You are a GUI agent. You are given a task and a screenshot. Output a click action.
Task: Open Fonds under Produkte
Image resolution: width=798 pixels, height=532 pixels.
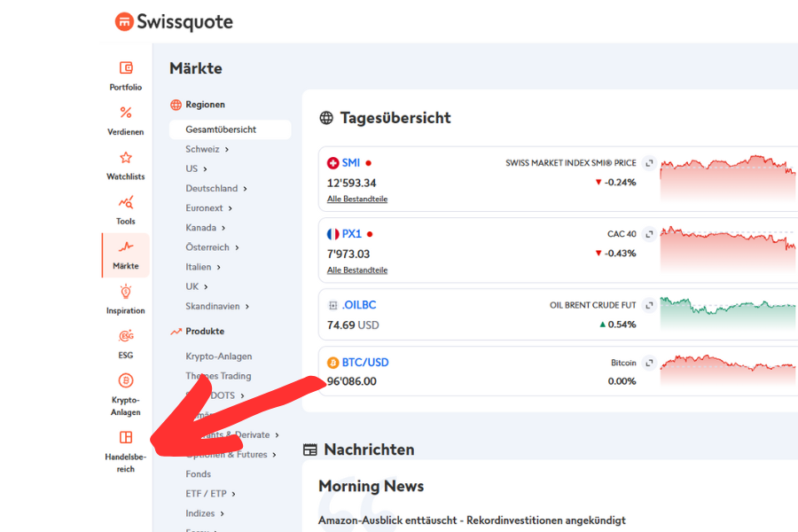click(x=198, y=474)
